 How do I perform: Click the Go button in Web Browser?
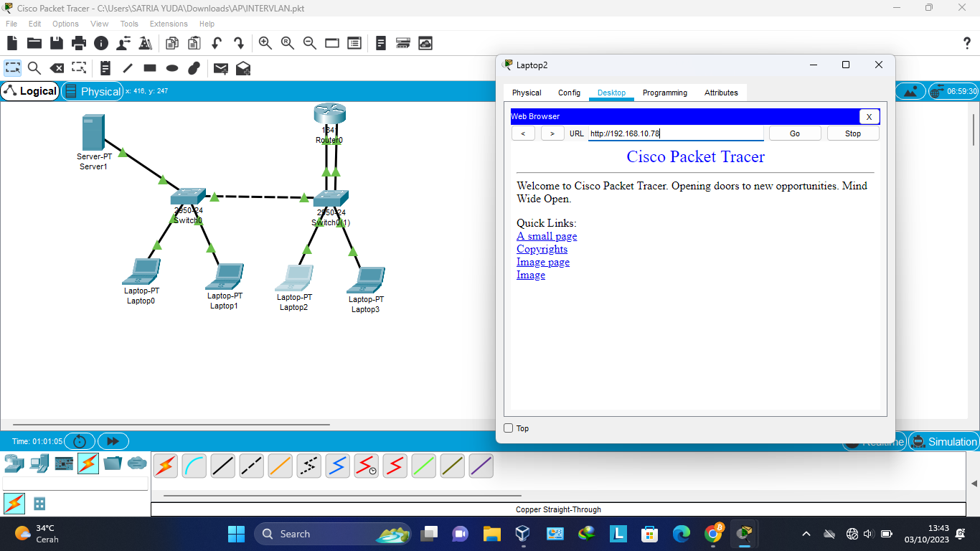coord(794,133)
